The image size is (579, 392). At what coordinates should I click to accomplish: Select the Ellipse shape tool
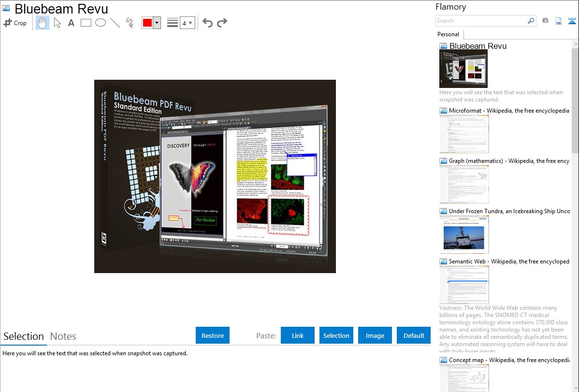tap(101, 23)
